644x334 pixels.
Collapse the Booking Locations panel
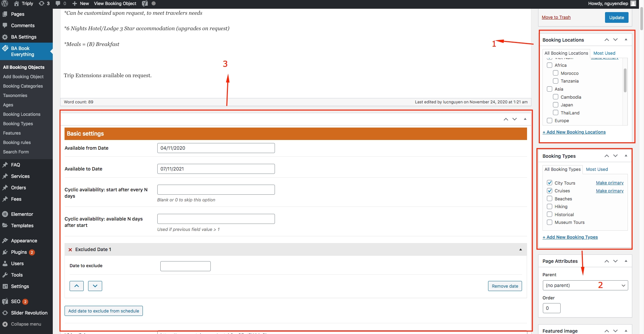626,40
